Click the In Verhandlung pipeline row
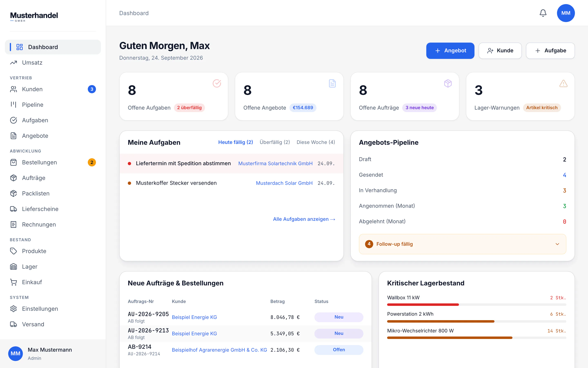 coord(462,190)
